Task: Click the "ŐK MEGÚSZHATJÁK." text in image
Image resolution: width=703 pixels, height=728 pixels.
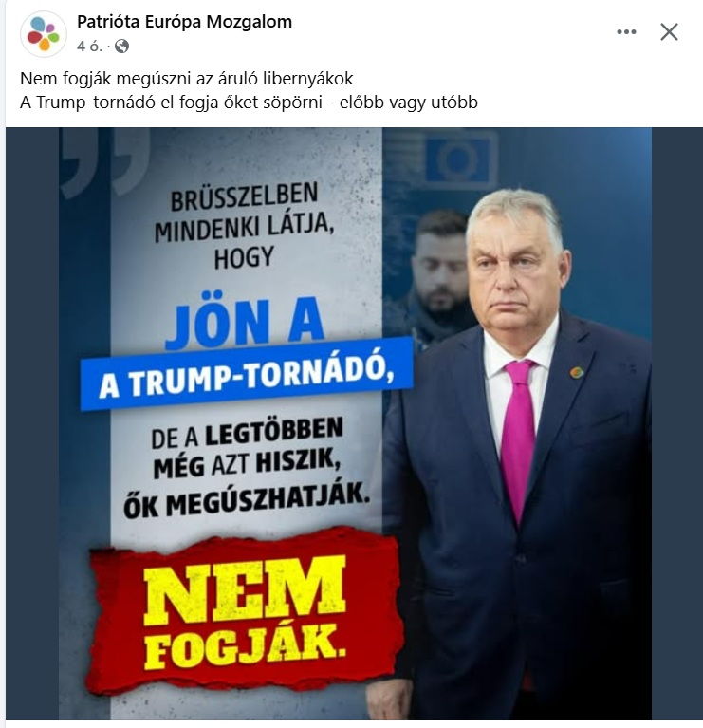Action: [247, 501]
